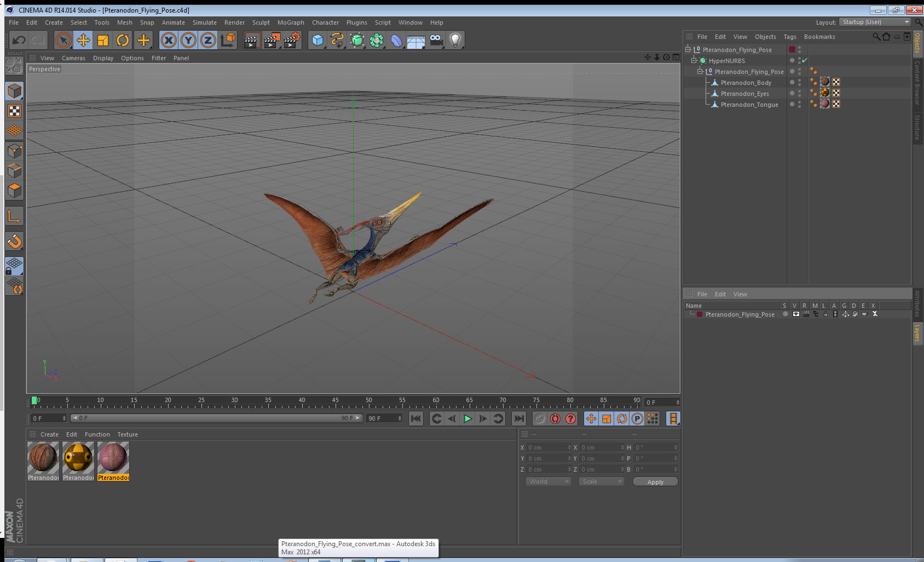Open the Spline tools icon
The width and height of the screenshot is (924, 562).
click(337, 40)
